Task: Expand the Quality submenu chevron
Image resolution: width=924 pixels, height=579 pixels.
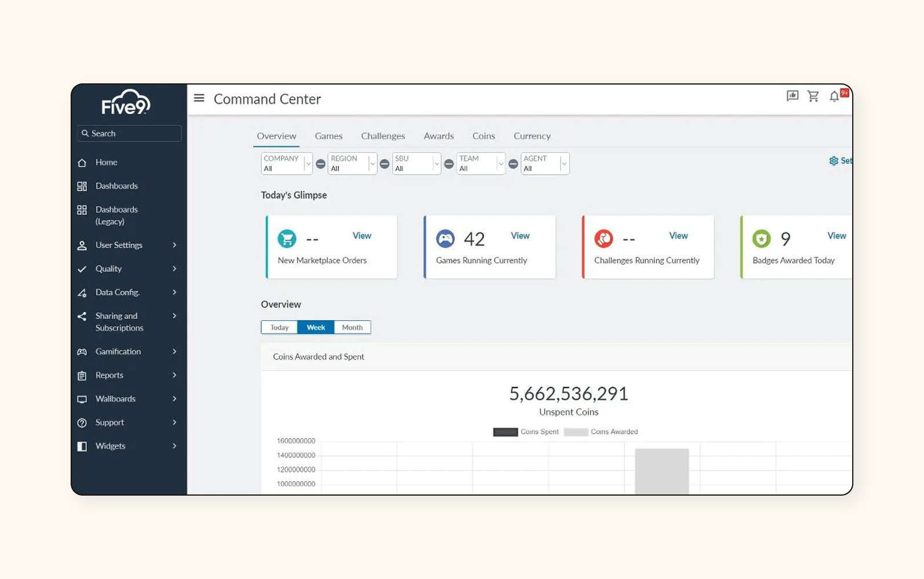Action: [x=174, y=269]
